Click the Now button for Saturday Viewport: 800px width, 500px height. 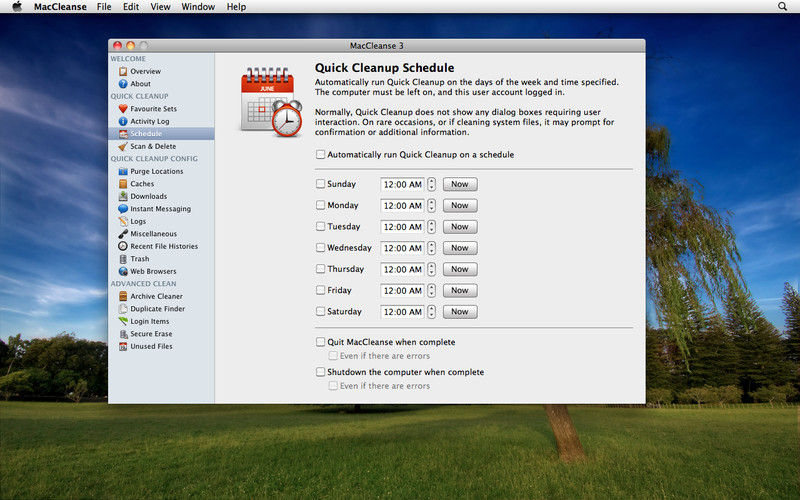460,312
